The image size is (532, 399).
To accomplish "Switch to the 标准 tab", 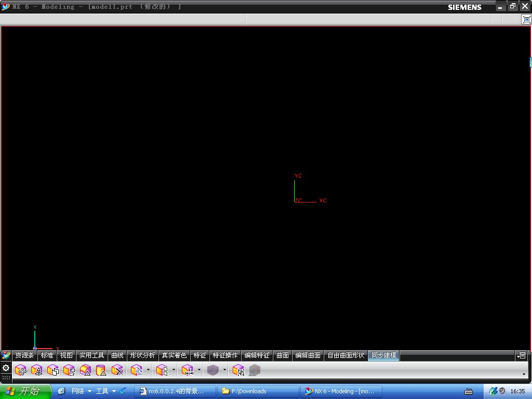I will click(x=47, y=355).
